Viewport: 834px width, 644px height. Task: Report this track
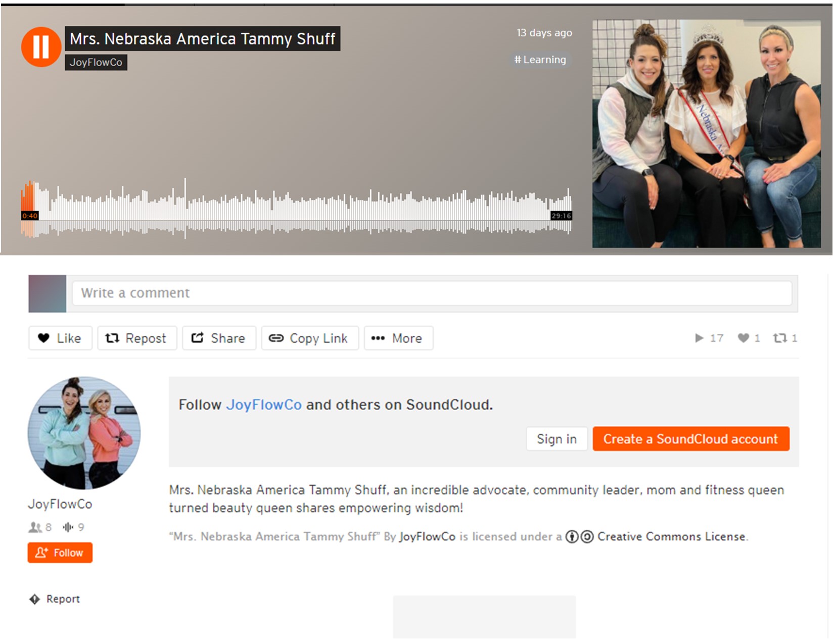click(x=55, y=599)
